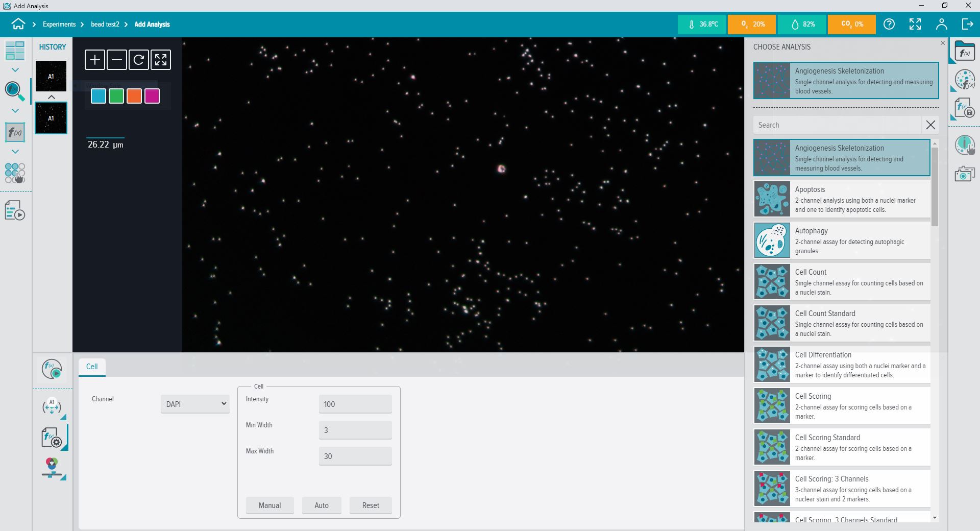Screen dimensions: 980x531
Task: Toggle the blue channel swatch
Action: (99, 96)
